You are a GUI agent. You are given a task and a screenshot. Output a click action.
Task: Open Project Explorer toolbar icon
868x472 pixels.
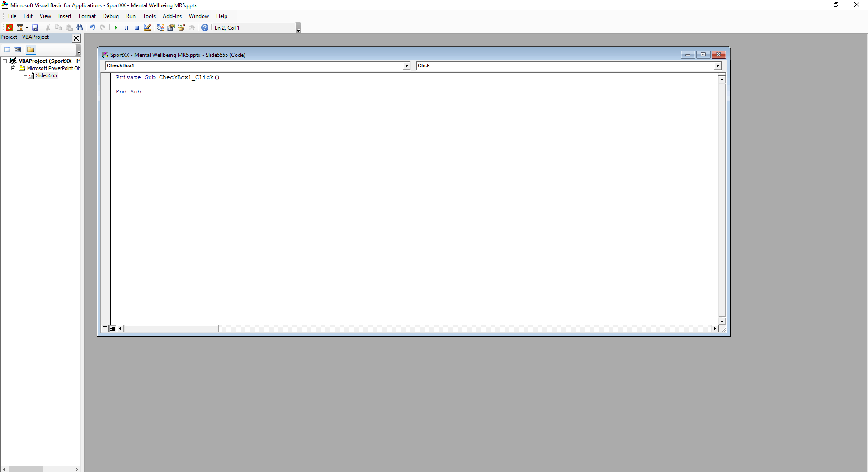[160, 28]
